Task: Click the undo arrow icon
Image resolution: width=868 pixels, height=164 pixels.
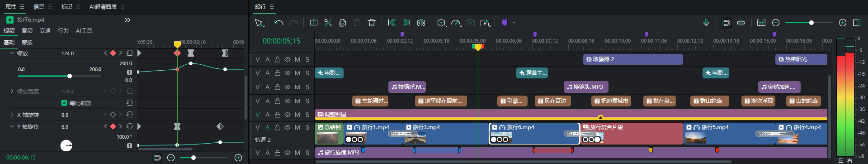Action: 279,23
